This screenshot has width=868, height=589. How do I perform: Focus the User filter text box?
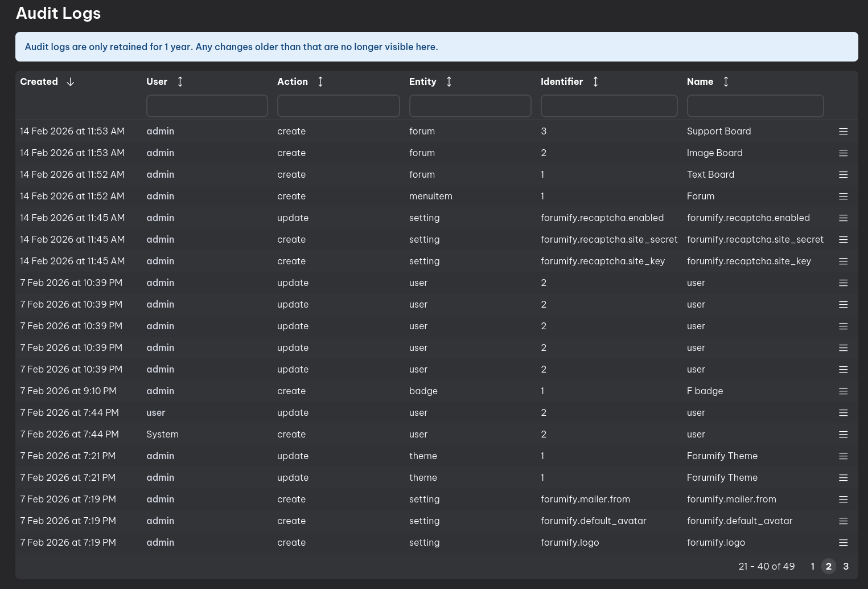pyautogui.click(x=207, y=106)
